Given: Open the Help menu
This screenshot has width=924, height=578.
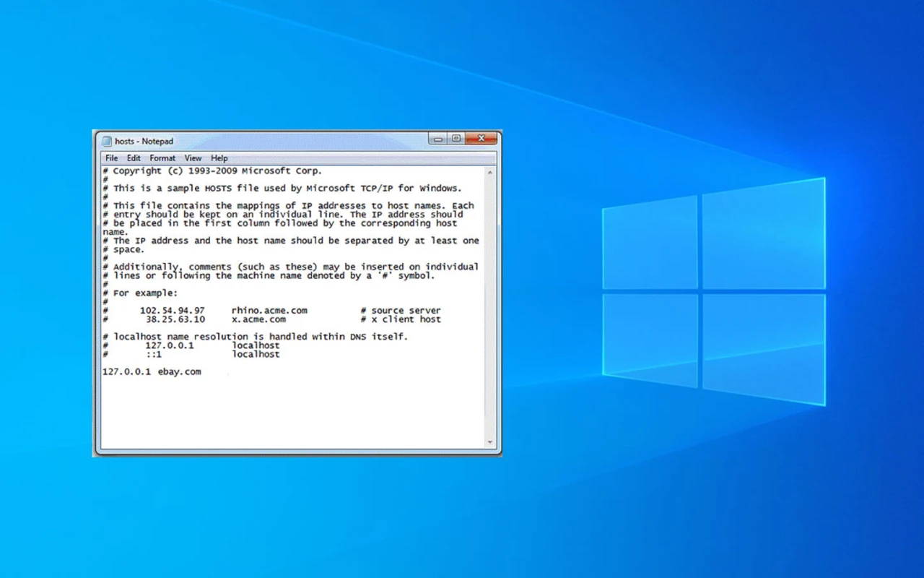Looking at the screenshot, I should point(219,158).
